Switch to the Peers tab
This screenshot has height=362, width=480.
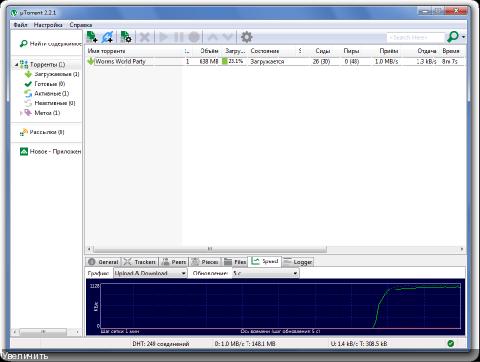click(173, 262)
